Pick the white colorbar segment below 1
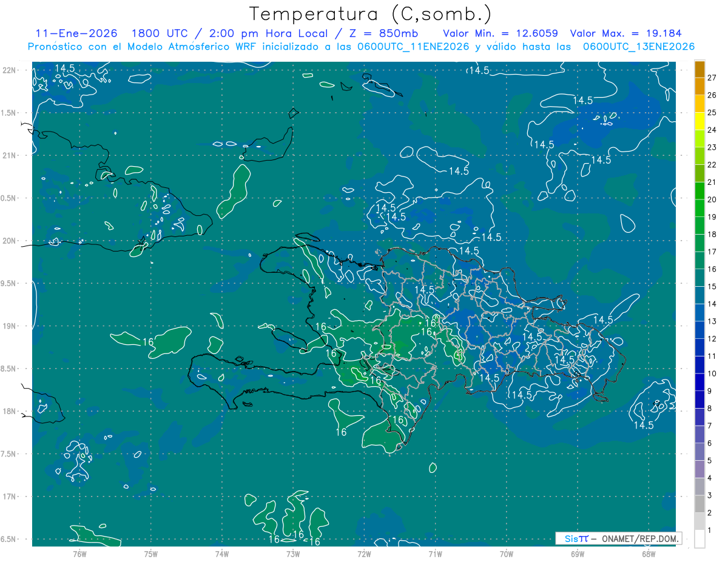Screen dimensions: 728x562 point(699,539)
